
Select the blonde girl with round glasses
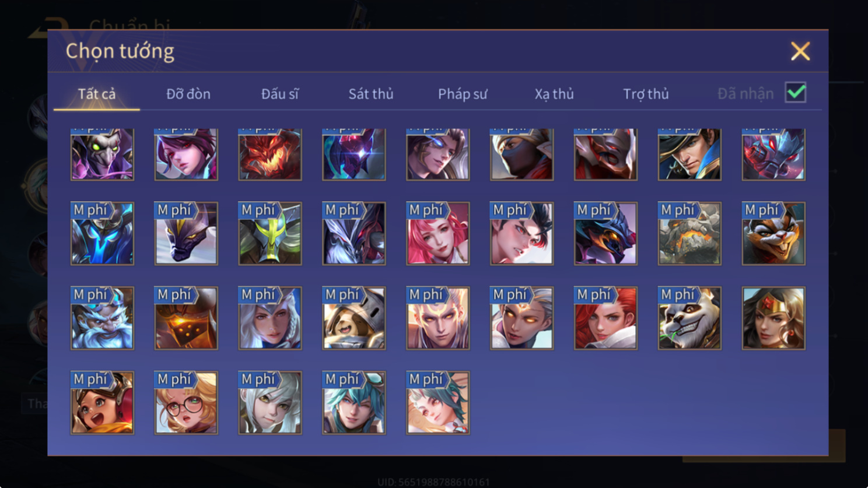[186, 403]
